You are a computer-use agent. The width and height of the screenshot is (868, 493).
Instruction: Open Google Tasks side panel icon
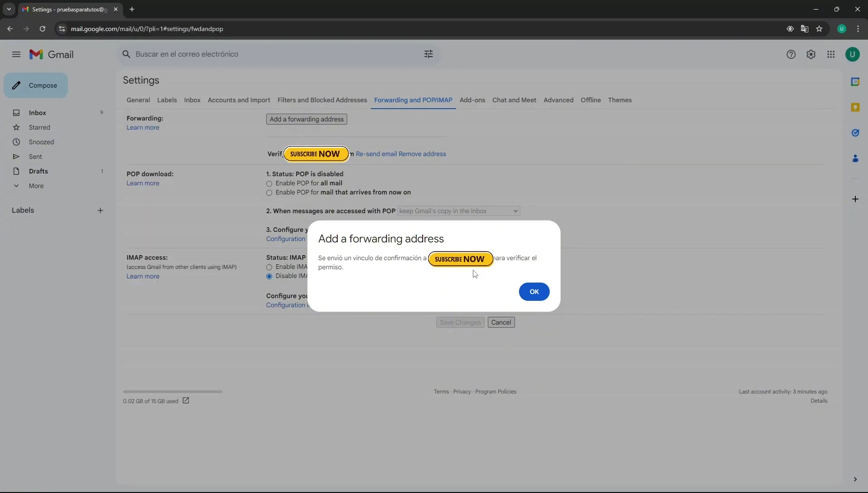point(855,133)
